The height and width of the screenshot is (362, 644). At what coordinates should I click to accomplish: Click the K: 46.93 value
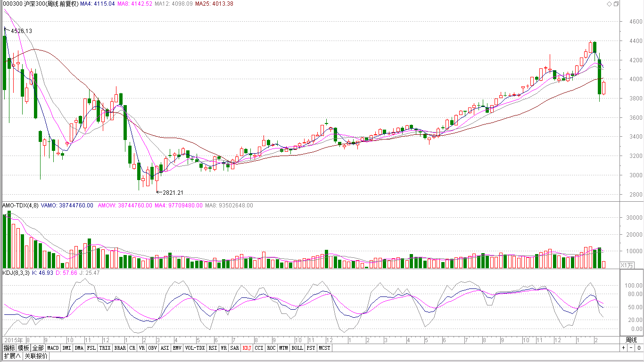pyautogui.click(x=42, y=273)
